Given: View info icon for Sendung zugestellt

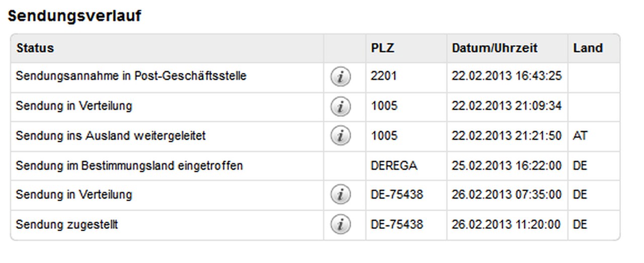Looking at the screenshot, I should (x=340, y=224).
